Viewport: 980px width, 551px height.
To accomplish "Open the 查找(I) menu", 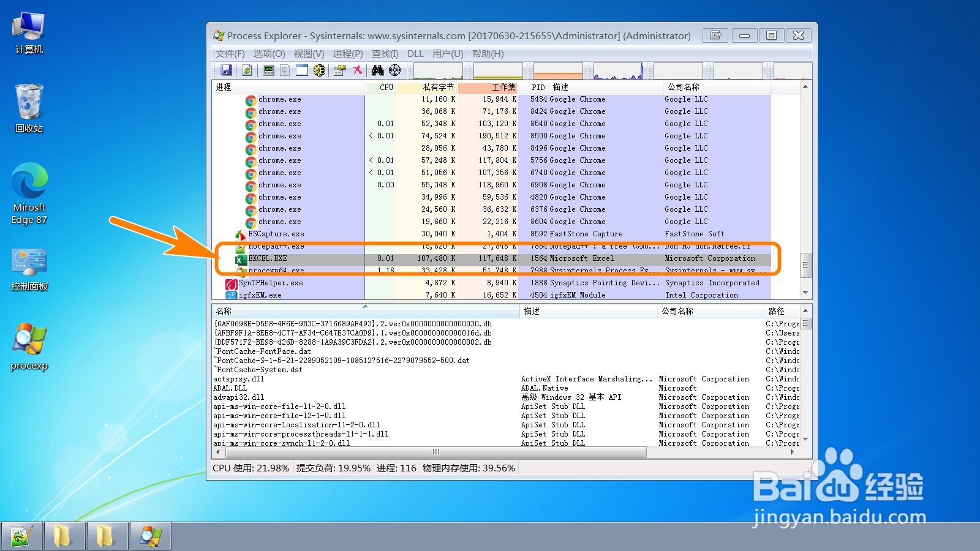I will coord(385,54).
